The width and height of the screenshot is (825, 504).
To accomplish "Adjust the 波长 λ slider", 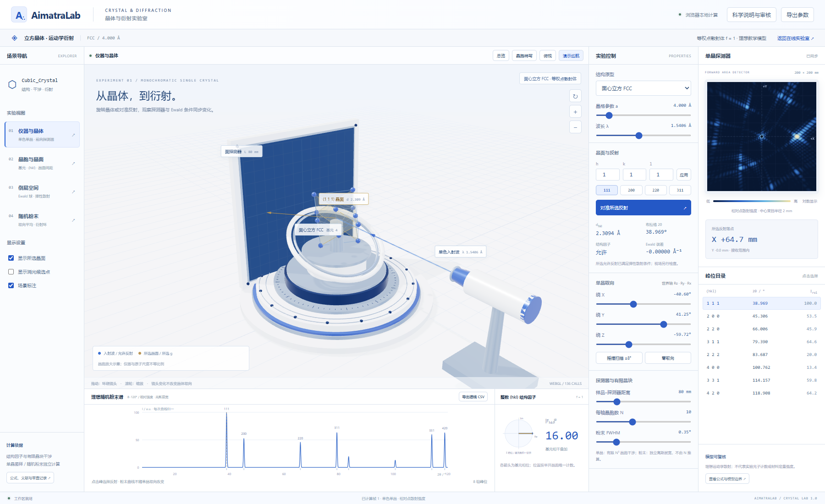I will point(643,136).
